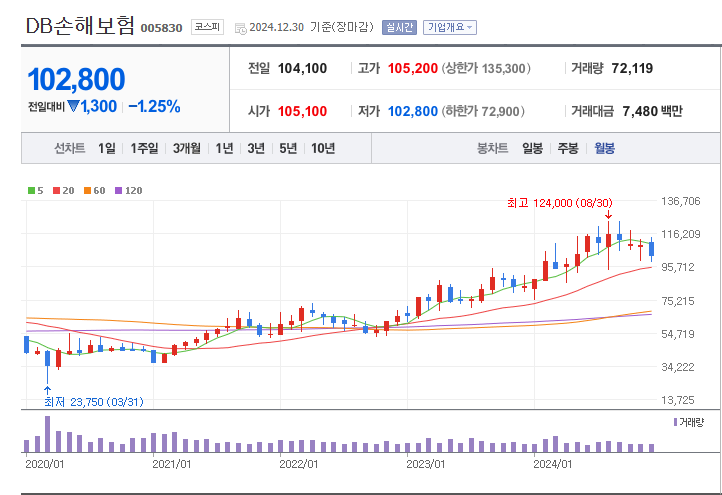Switch to 일봉 daily candle chart
The width and height of the screenshot is (722, 495).
tap(532, 148)
